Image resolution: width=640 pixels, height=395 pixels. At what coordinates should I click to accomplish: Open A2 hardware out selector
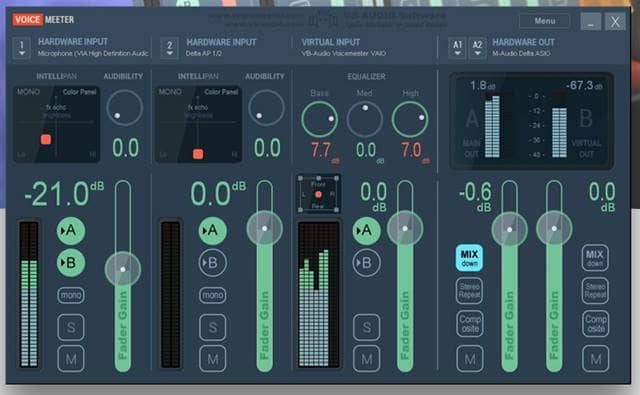pyautogui.click(x=477, y=49)
